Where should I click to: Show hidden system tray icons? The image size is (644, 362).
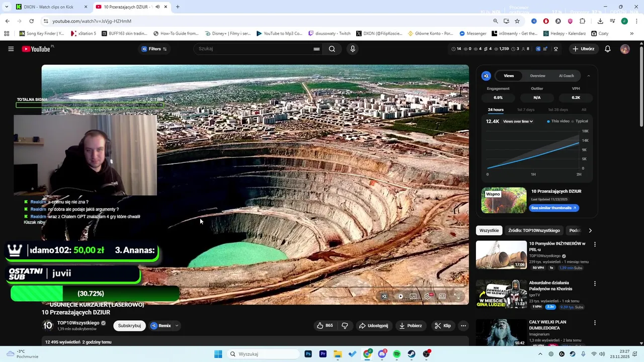pos(540,354)
